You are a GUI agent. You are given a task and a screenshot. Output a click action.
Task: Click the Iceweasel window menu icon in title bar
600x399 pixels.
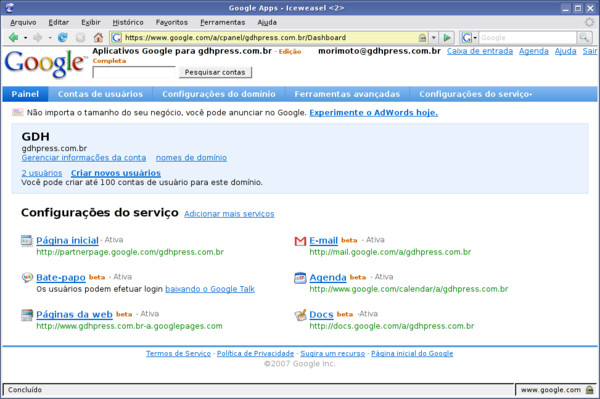10,8
